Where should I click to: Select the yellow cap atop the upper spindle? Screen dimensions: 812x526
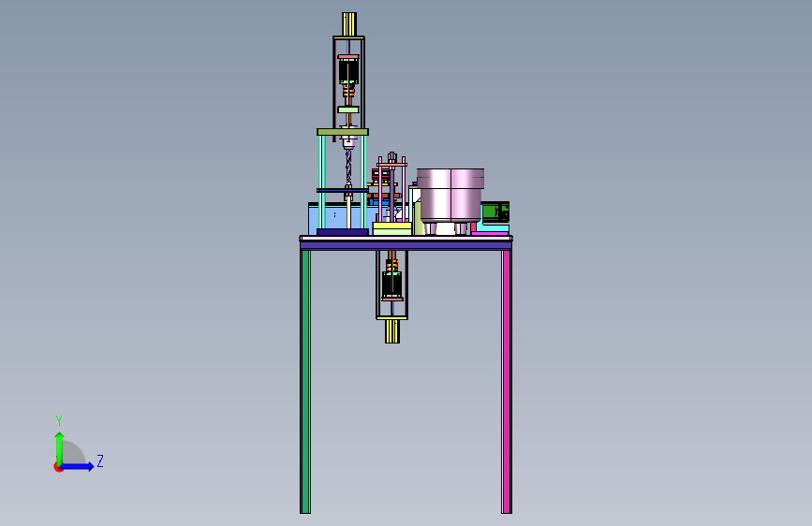pos(349,24)
